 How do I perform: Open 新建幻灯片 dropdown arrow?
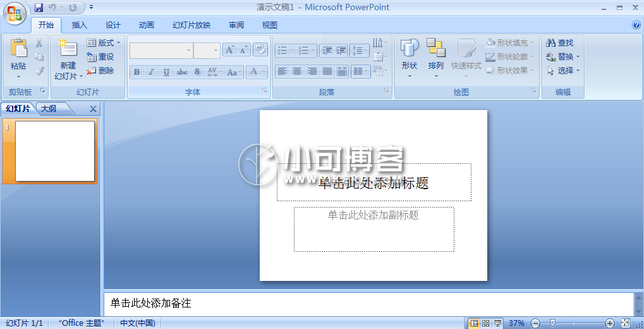81,77
